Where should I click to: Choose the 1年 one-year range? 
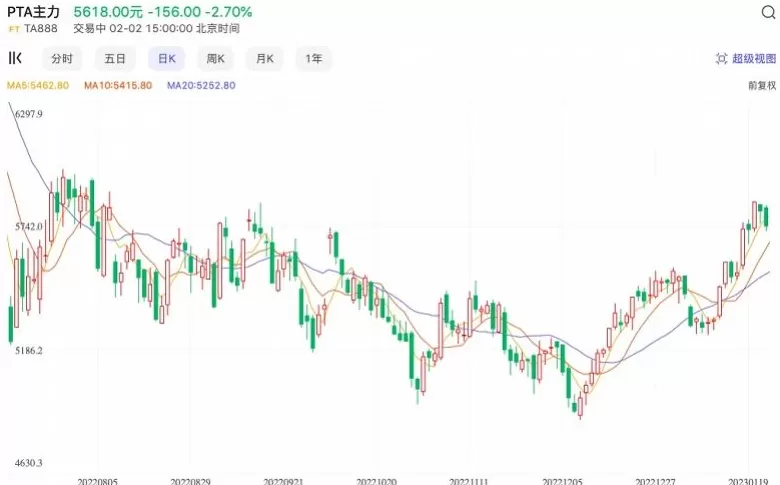point(314,59)
